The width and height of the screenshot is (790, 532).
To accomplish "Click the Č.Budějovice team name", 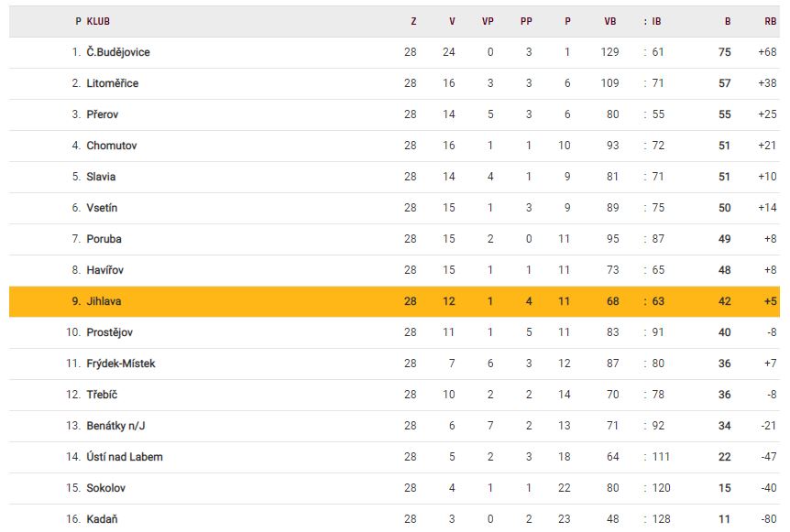I will click(x=118, y=52).
